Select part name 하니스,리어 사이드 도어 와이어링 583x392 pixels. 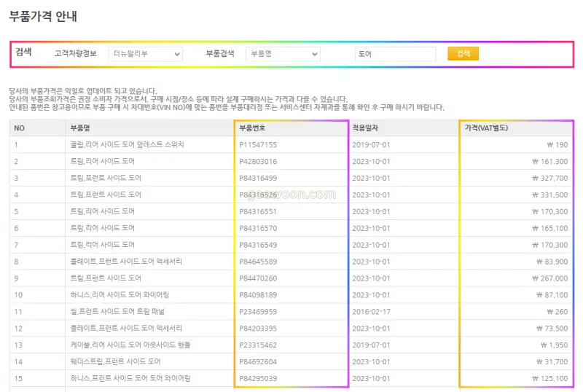coord(120,294)
